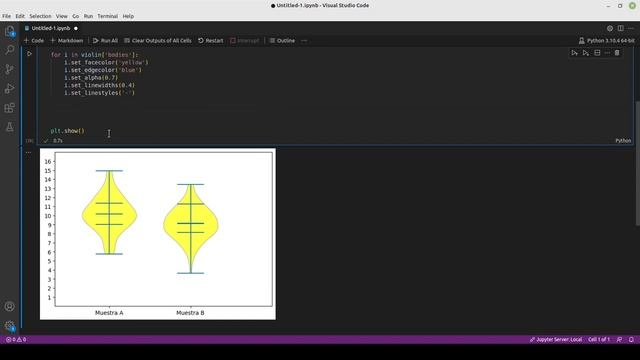Restart the notebook kernel

tap(211, 40)
